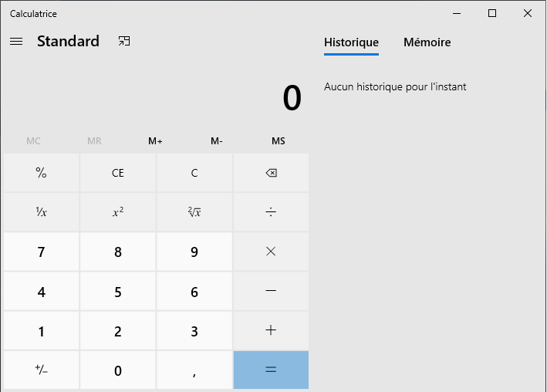This screenshot has width=547, height=392.
Task: Compute square root with √x key
Action: point(194,212)
